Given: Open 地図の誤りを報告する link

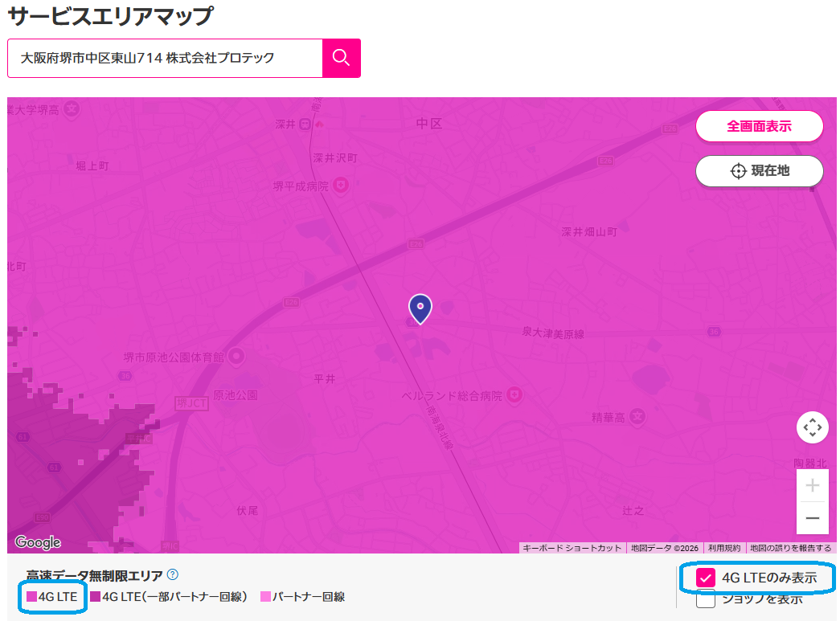Looking at the screenshot, I should tap(791, 548).
